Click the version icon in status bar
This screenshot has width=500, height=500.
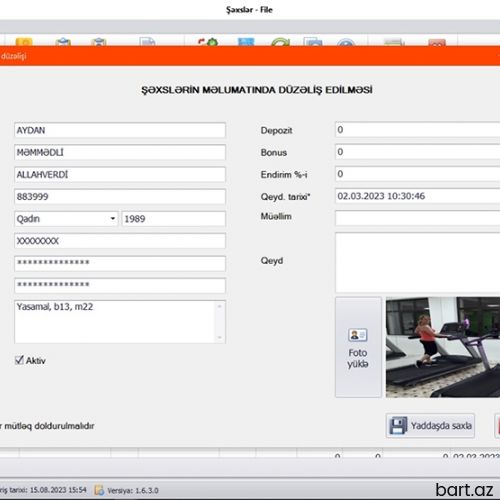tap(99, 490)
